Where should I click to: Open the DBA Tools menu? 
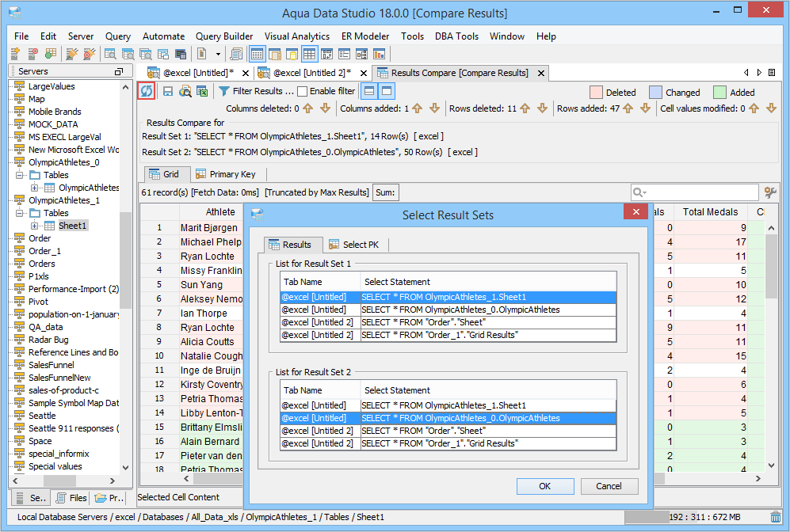click(x=456, y=36)
